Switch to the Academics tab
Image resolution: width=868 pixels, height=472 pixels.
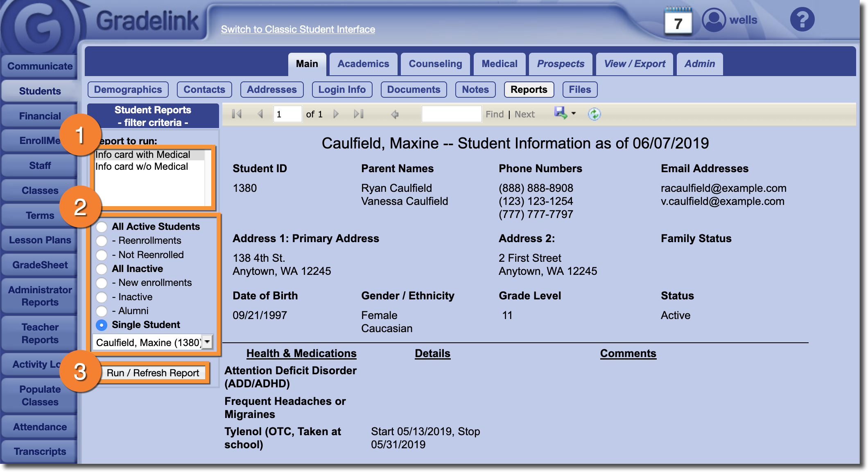363,64
